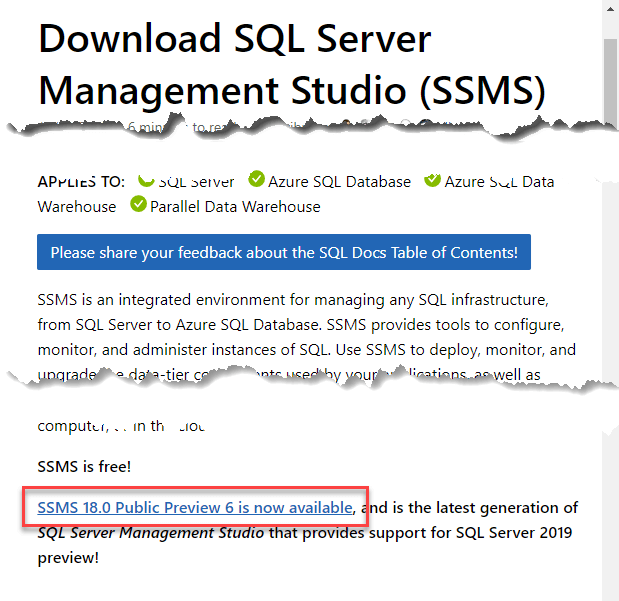Click the 'SSMS is free!' bold text

click(84, 466)
